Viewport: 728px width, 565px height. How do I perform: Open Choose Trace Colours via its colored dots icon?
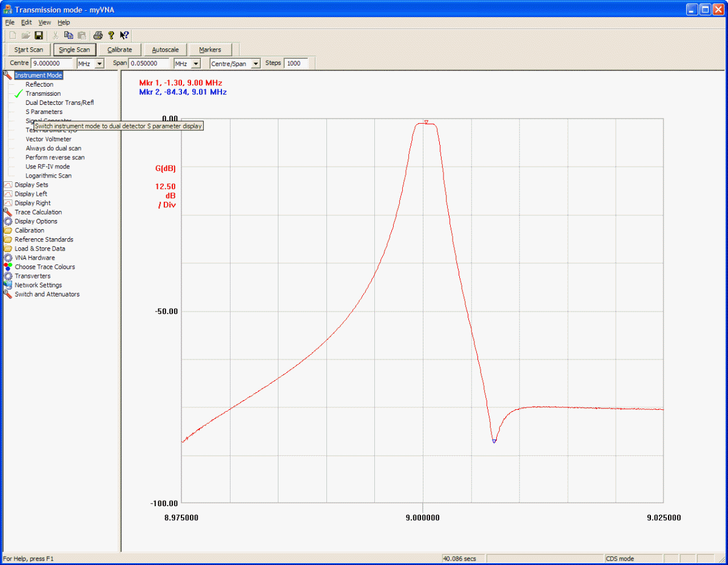[x=8, y=267]
